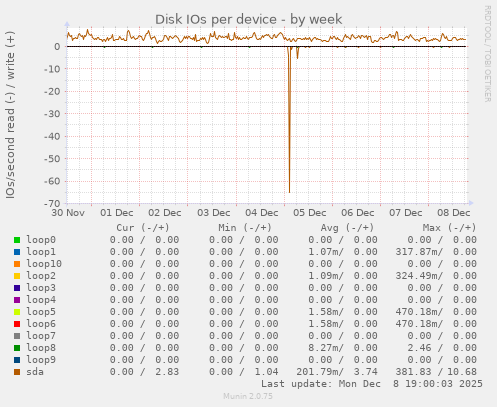
Task: Click the loop1 blue color swatch
Action: click(x=17, y=252)
